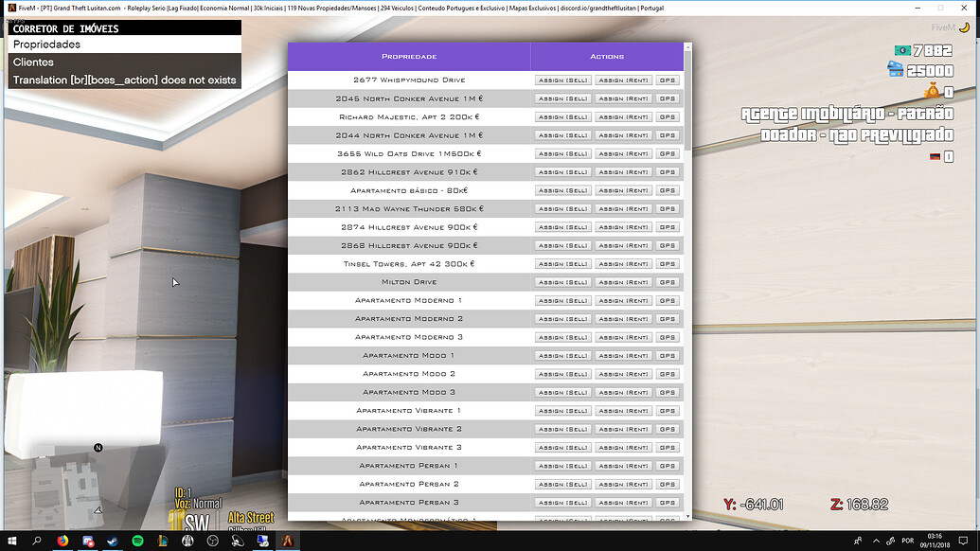The width and height of the screenshot is (980, 551).
Task: Open Steam from the taskbar
Action: pyautogui.click(x=113, y=541)
